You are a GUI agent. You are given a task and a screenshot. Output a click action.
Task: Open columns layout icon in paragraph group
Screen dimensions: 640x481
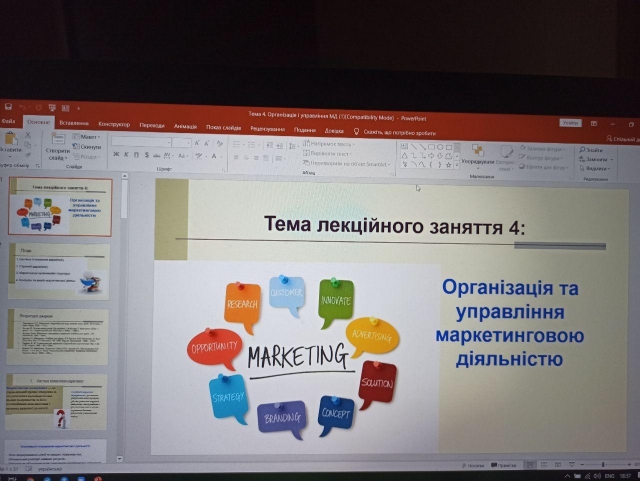click(280, 158)
